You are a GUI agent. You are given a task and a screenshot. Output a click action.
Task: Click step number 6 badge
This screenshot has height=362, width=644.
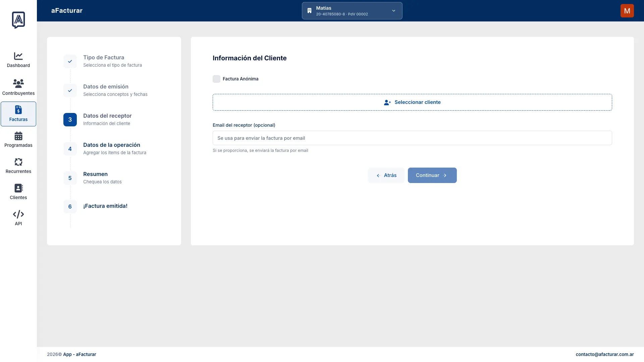pyautogui.click(x=70, y=206)
